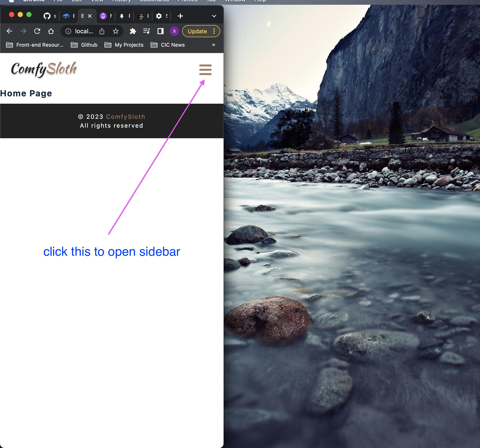Toggle the browser side panel
This screenshot has width=480, height=448.
coord(160,31)
